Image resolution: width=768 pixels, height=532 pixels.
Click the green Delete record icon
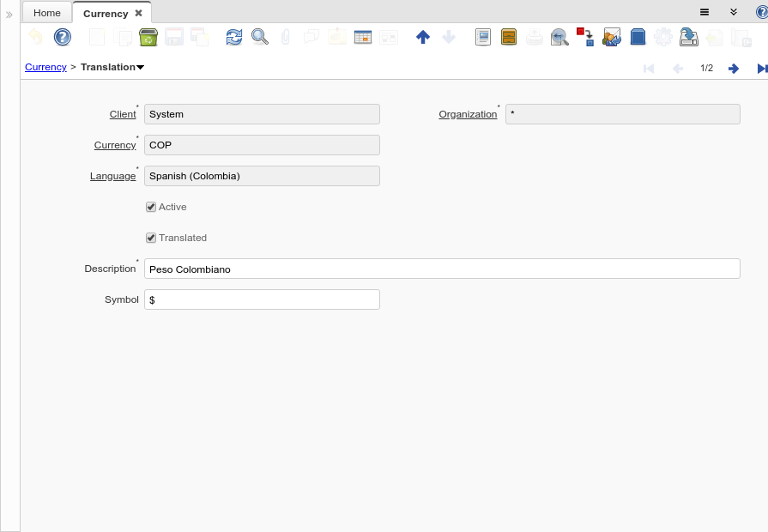(x=148, y=37)
